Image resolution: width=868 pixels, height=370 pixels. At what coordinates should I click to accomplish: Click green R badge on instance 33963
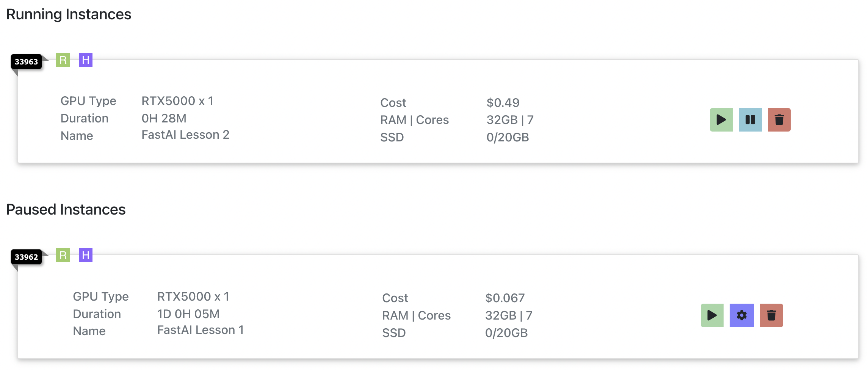coord(63,60)
